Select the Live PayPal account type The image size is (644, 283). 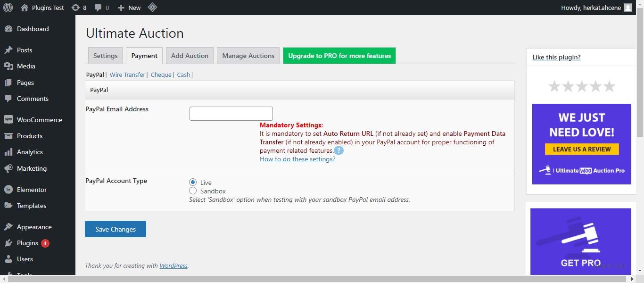click(x=193, y=182)
